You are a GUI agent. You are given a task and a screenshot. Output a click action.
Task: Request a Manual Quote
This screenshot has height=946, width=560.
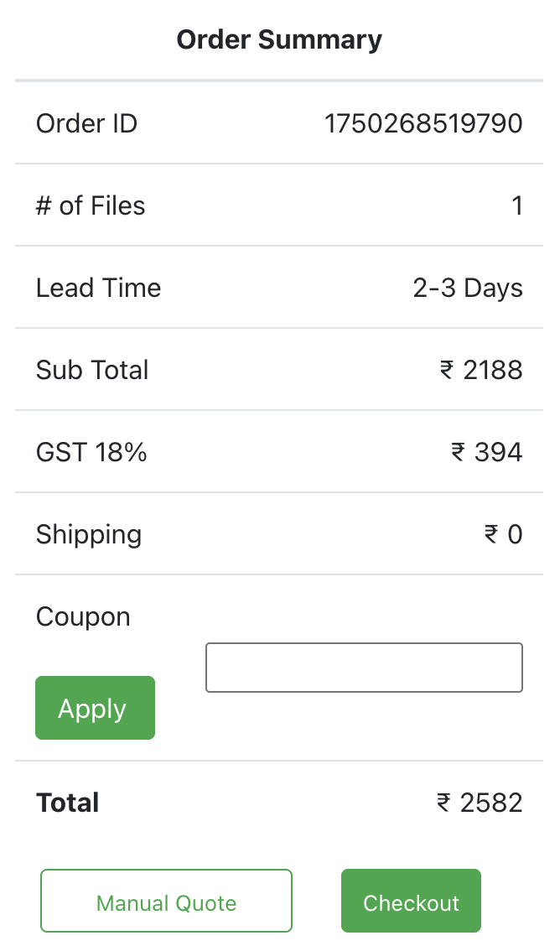[166, 902]
